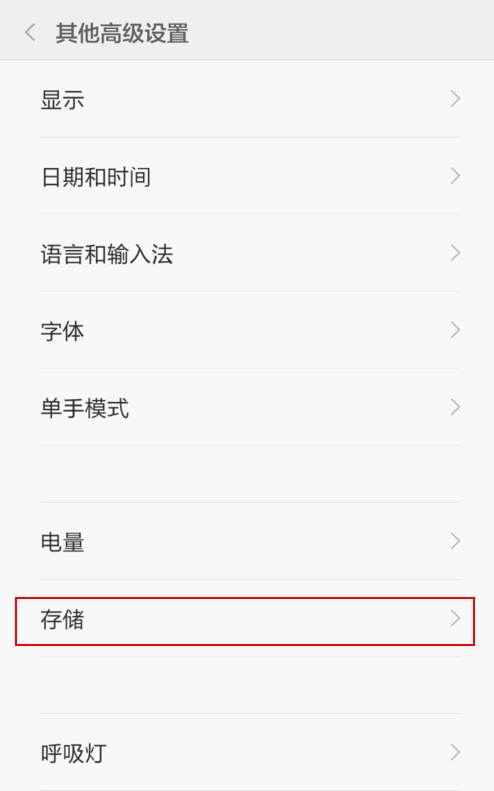Viewport: 494px width, 791px height.
Task: Tap the 语言和输入法 text label
Action: point(107,254)
